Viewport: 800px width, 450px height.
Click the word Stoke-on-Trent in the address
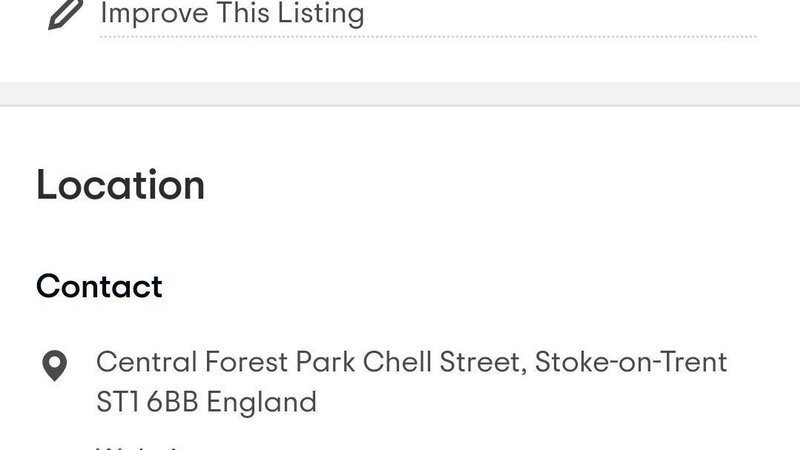[x=631, y=361]
